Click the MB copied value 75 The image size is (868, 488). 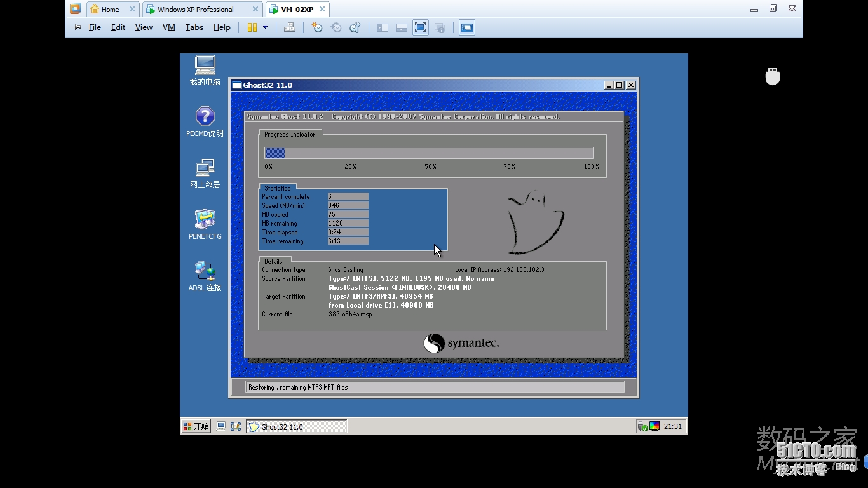coord(348,214)
